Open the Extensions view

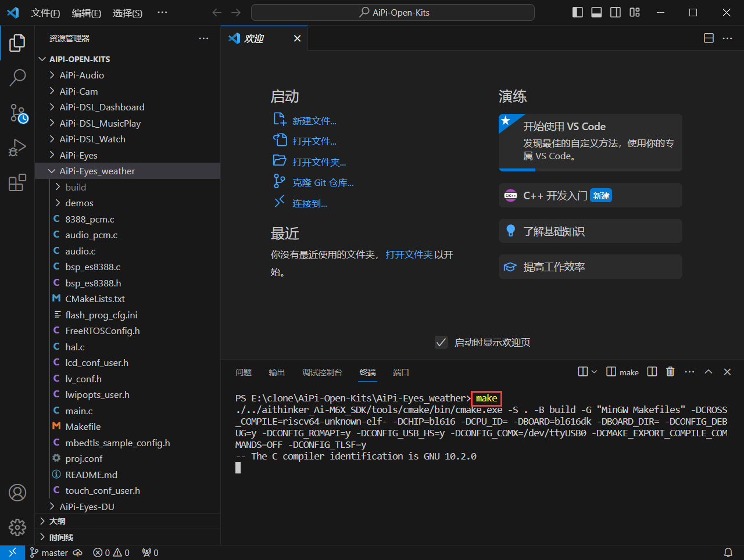[17, 182]
